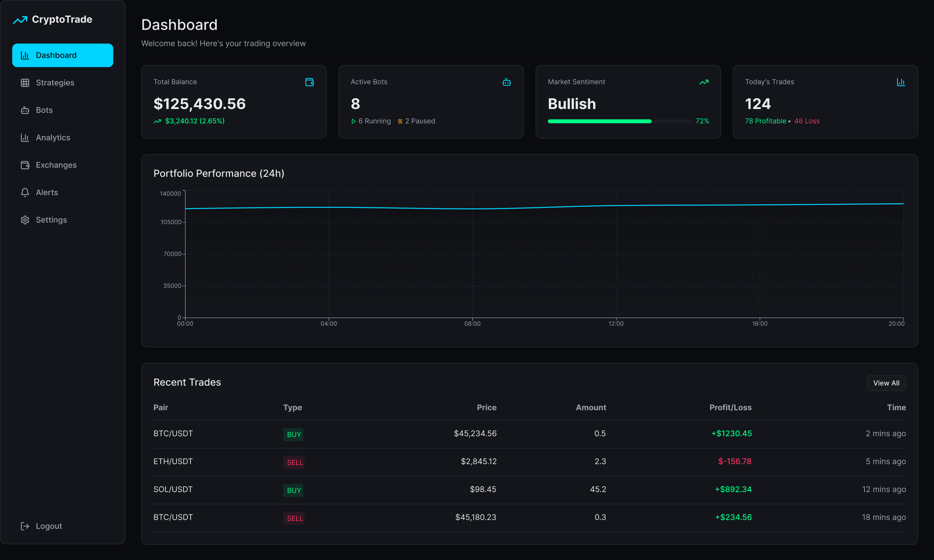Click the Logout button
The height and width of the screenshot is (560, 934).
tap(63, 526)
